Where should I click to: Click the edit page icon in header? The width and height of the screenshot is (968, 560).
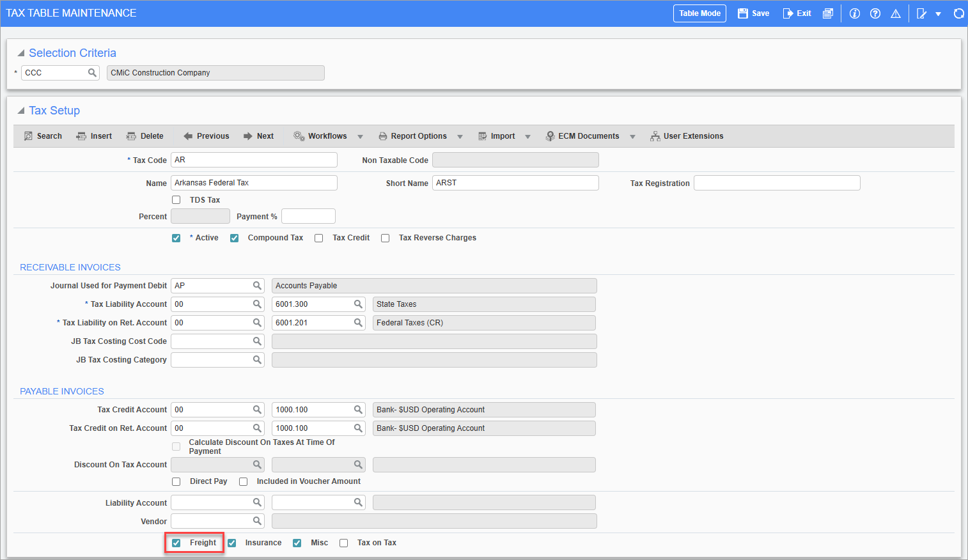pyautogui.click(x=921, y=13)
